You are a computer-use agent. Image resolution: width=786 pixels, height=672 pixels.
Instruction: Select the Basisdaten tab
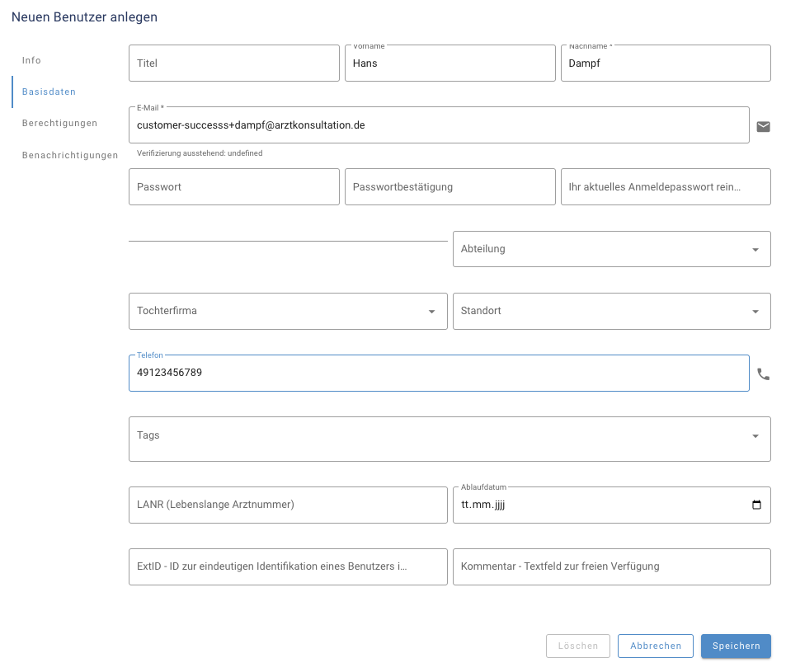click(49, 92)
